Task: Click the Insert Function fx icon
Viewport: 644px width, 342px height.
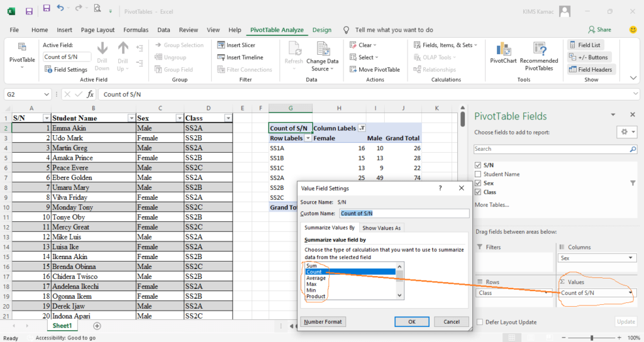Action: click(91, 94)
